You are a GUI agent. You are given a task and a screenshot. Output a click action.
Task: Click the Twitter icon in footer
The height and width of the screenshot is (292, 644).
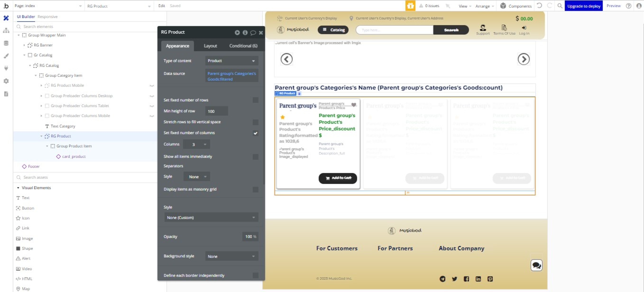(454, 279)
